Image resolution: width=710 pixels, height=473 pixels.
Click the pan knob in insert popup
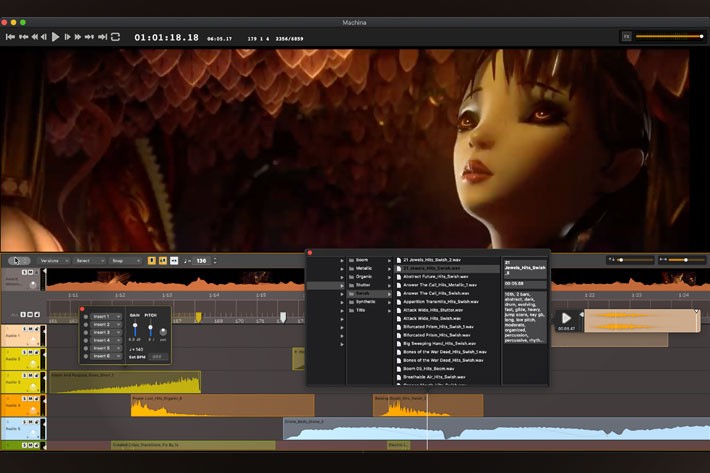163,332
